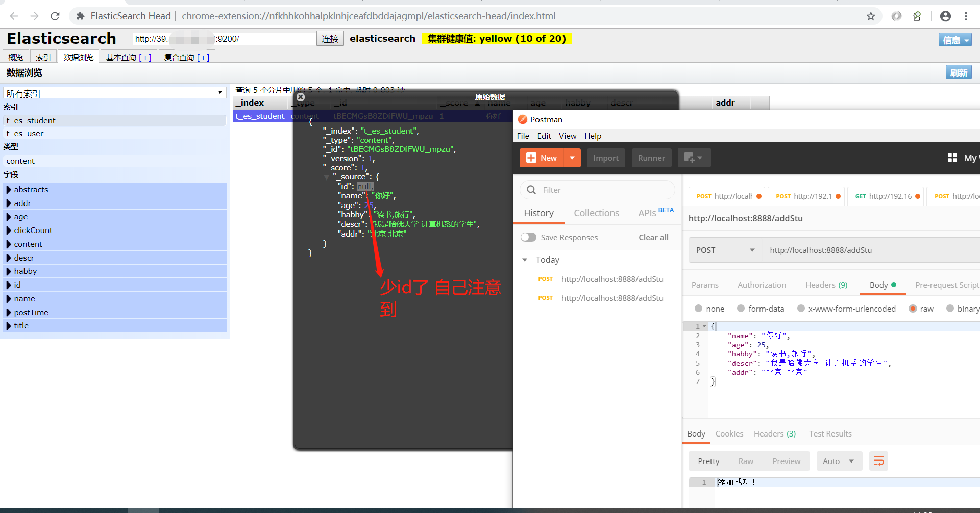Collapse JSON _source node triangle

click(327, 177)
